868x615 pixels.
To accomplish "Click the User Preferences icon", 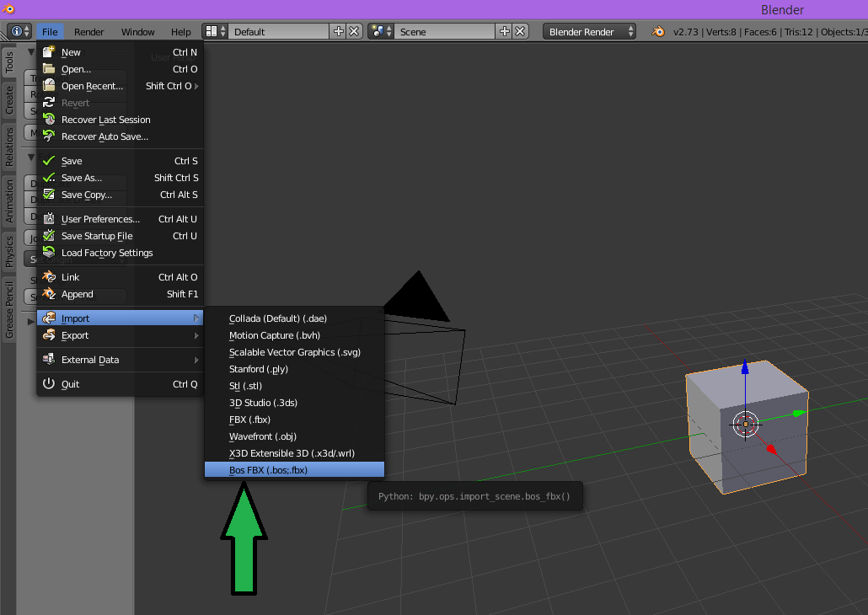I will tap(49, 219).
